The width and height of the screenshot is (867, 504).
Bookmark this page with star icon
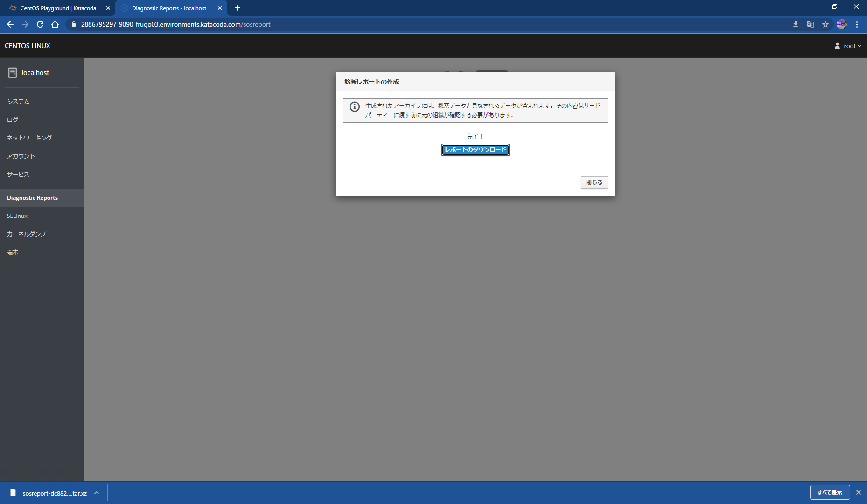coord(825,24)
